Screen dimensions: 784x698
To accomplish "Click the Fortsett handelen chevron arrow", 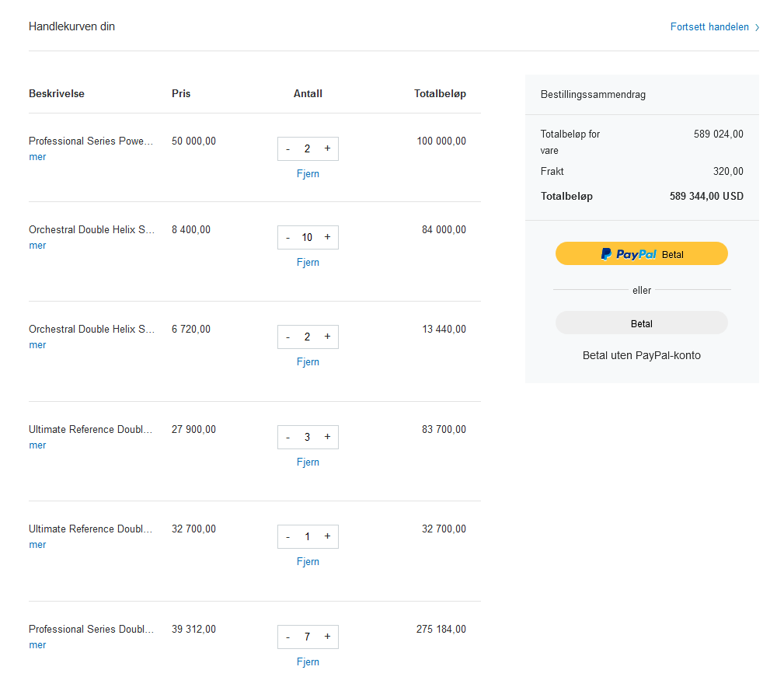I will (x=758, y=27).
